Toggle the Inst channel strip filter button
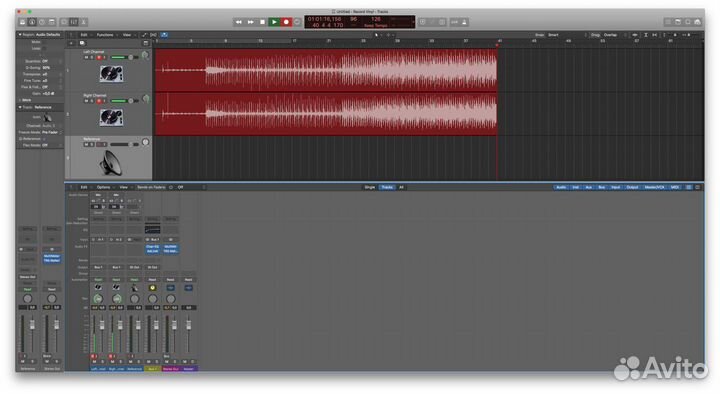Viewport: 720px width, 394px height. coord(575,187)
